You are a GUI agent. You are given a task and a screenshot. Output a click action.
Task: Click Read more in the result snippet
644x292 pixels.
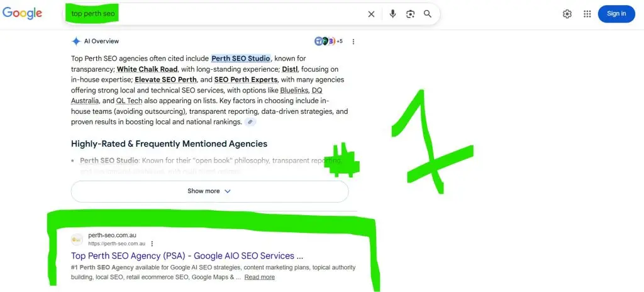(260, 277)
